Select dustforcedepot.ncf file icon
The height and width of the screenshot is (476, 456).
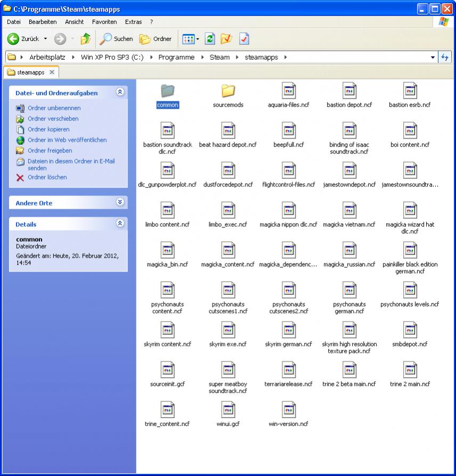pos(228,170)
